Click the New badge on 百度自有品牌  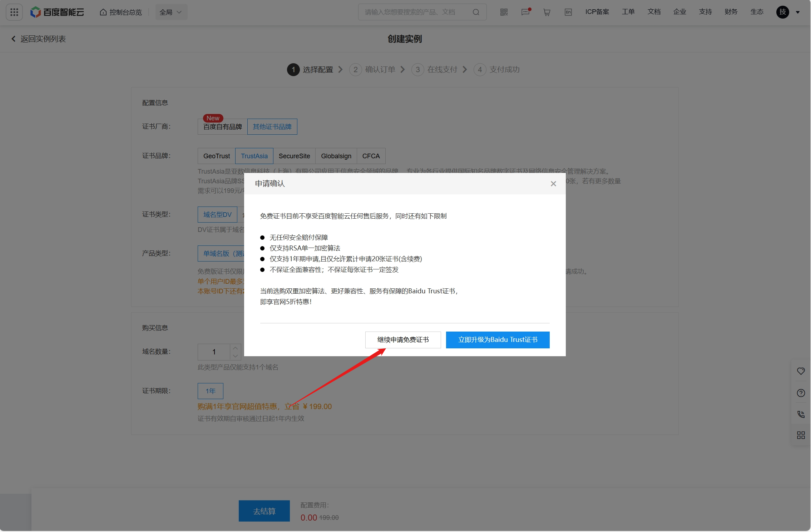213,118
